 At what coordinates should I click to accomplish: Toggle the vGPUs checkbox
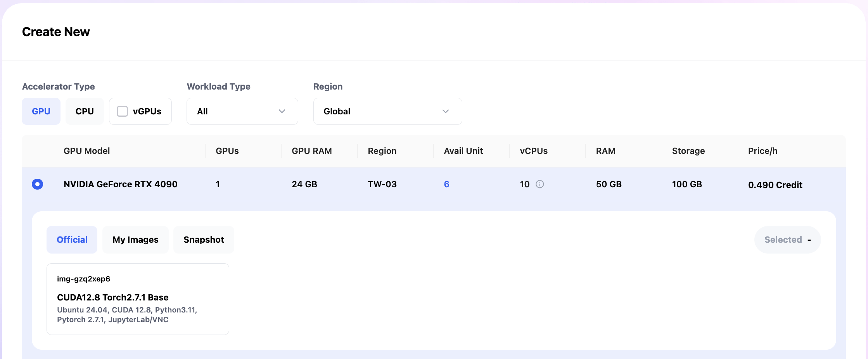point(123,111)
